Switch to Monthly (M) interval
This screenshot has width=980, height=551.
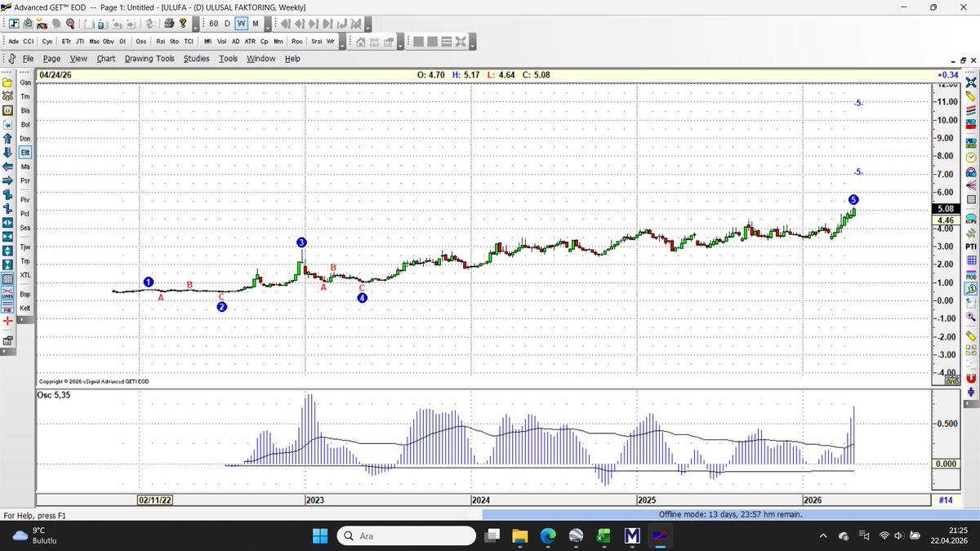coord(256,24)
